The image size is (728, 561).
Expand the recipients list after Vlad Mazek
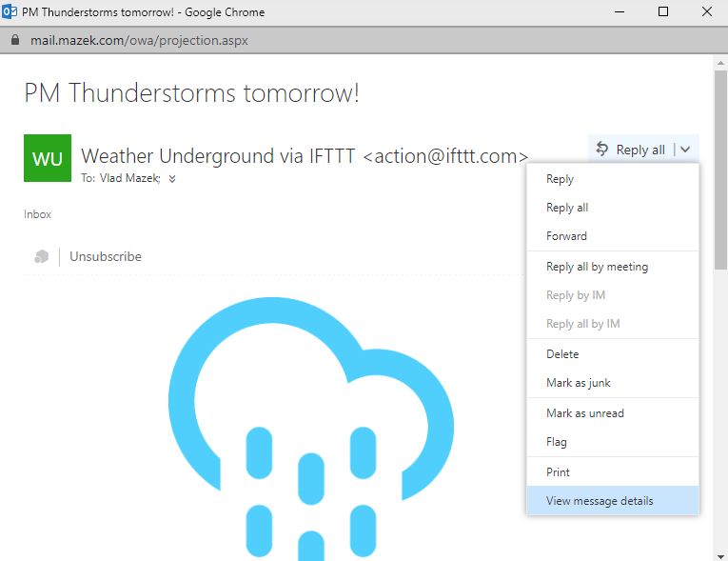tap(172, 178)
